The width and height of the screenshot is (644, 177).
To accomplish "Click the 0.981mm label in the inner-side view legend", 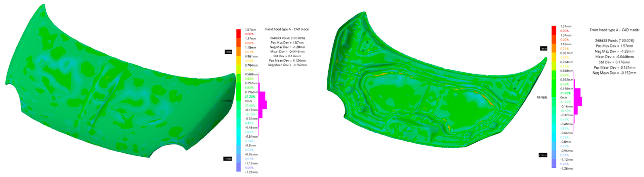I will [567, 53].
